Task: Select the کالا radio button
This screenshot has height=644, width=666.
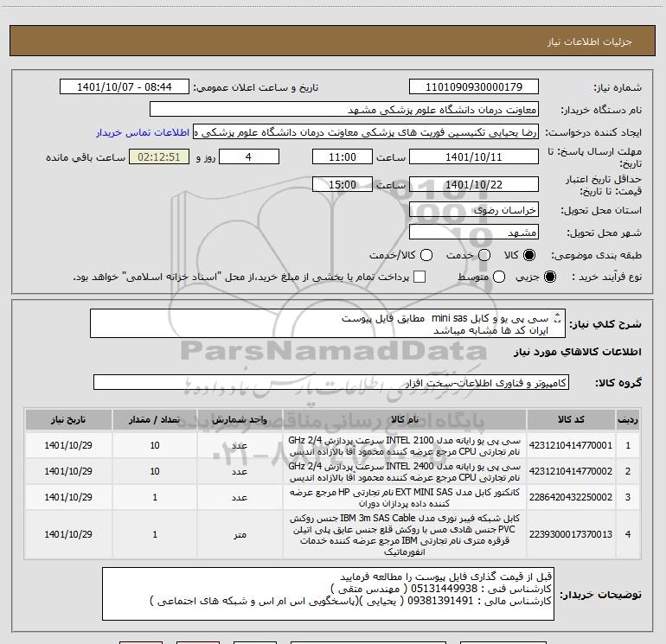Action: click(529, 255)
